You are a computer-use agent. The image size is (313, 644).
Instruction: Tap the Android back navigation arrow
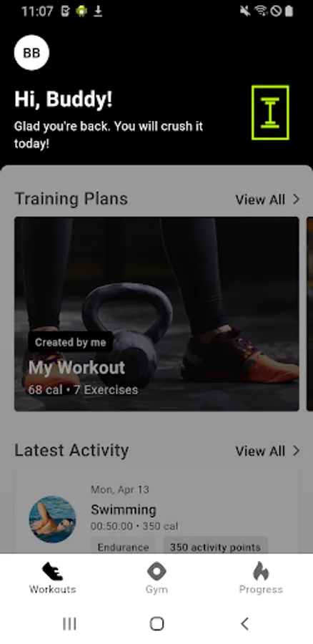(244, 624)
